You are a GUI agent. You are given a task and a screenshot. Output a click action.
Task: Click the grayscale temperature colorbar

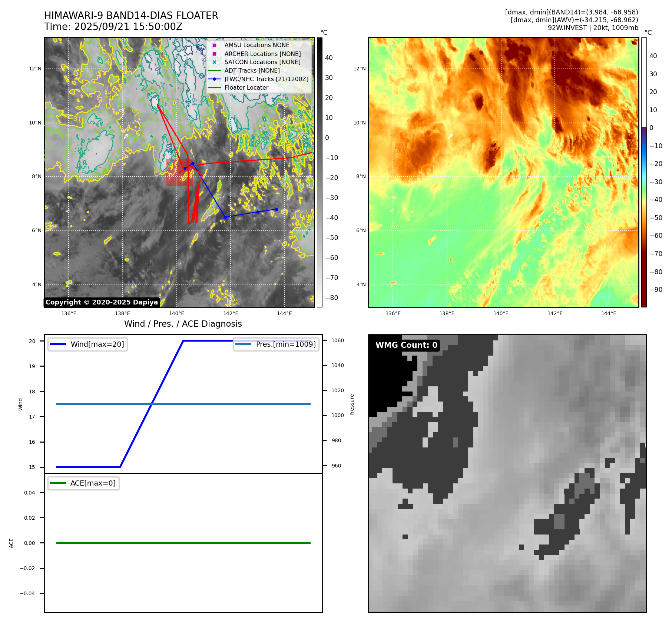(320, 172)
